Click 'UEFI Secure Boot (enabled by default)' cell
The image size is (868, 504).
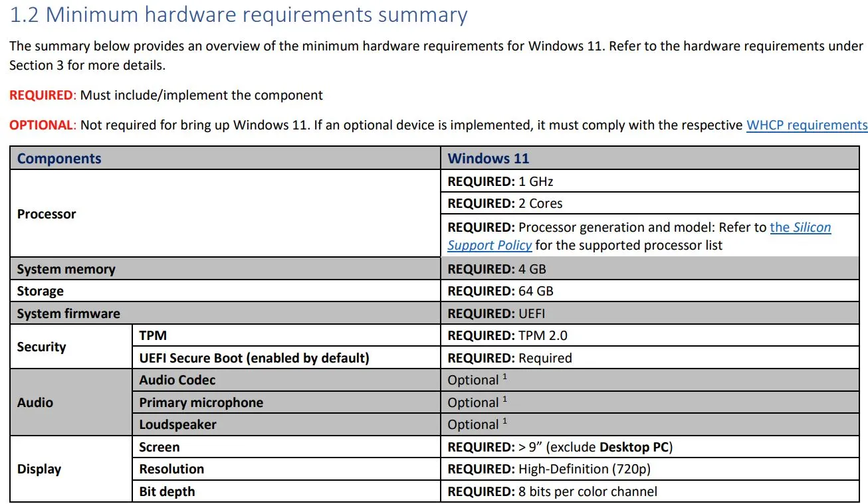[x=286, y=358]
